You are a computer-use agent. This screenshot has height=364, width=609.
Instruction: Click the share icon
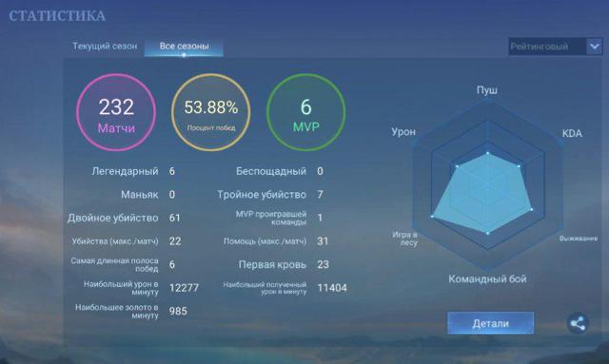(578, 323)
